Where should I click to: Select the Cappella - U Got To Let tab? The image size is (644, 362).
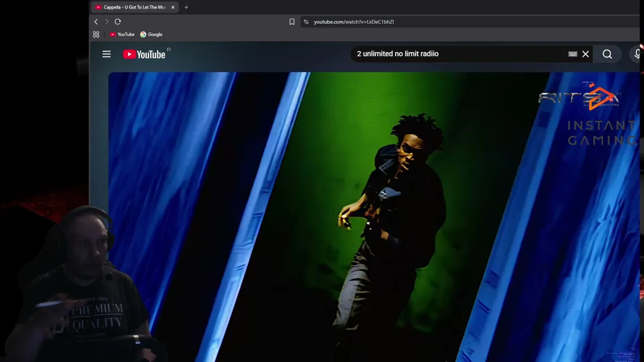pos(134,7)
